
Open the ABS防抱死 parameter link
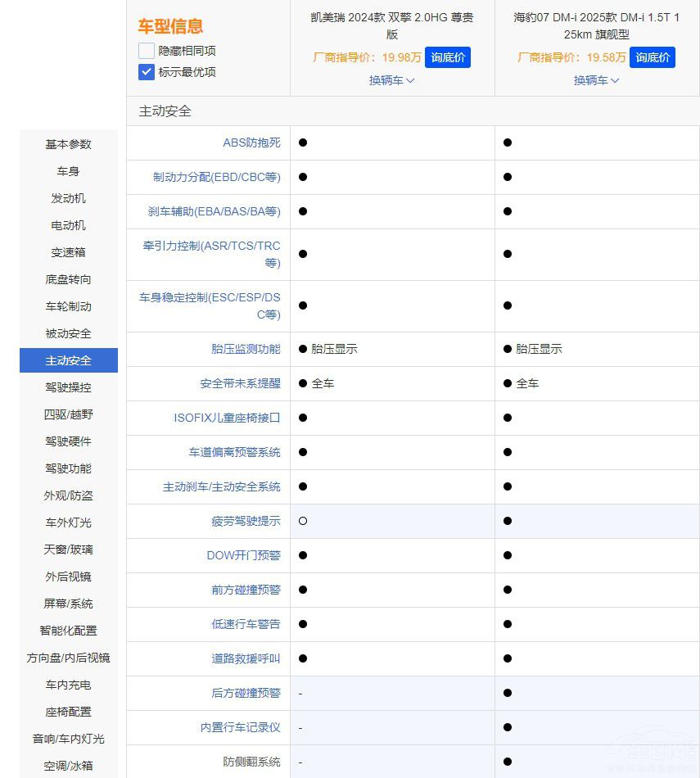point(251,142)
